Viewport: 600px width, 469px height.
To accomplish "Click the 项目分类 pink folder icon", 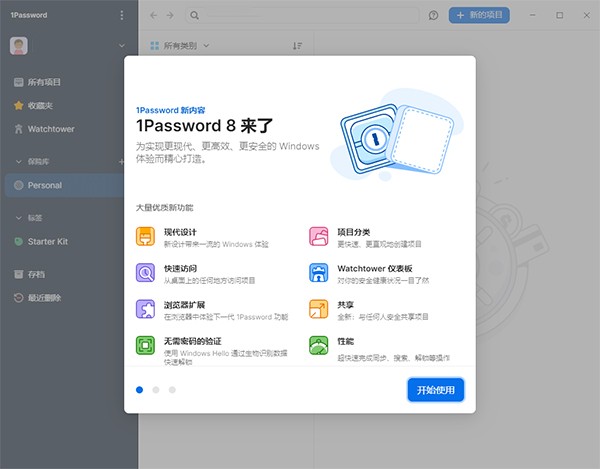I will pos(319,236).
